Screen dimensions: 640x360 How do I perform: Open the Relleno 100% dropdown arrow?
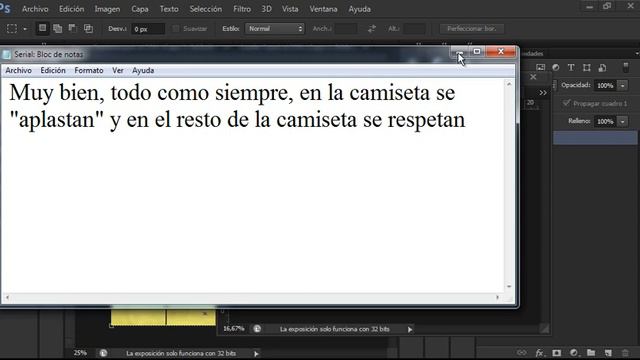tap(623, 122)
